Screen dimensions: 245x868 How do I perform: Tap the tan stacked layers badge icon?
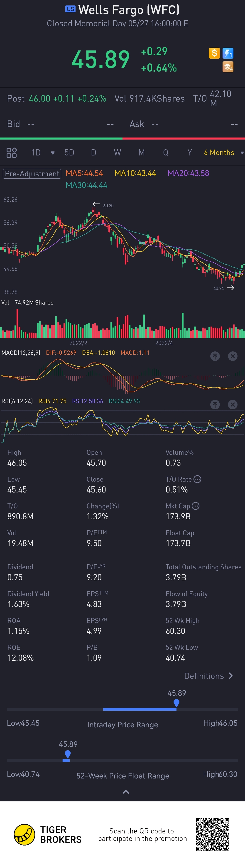point(228,67)
